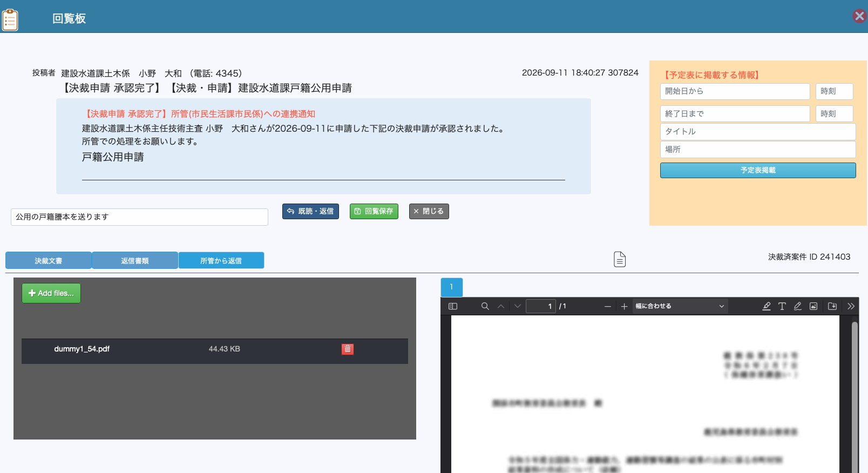
Task: Click the '/ 1' total page count
Action: pyautogui.click(x=562, y=306)
